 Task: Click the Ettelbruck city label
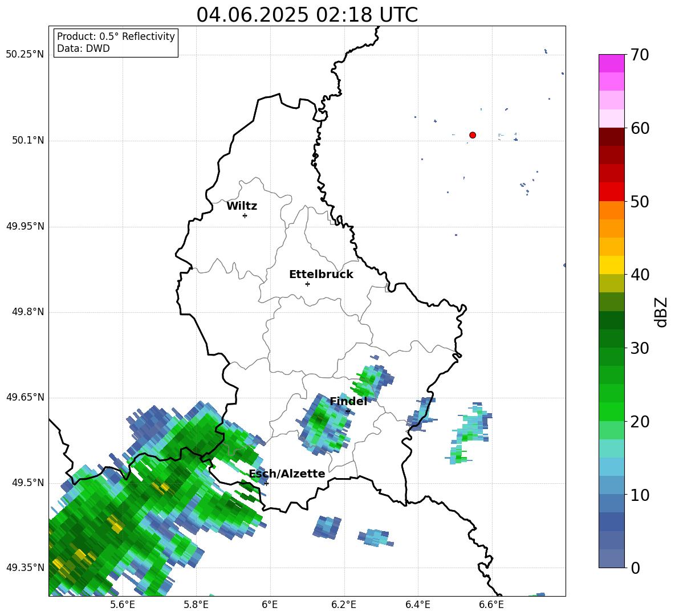tap(321, 275)
